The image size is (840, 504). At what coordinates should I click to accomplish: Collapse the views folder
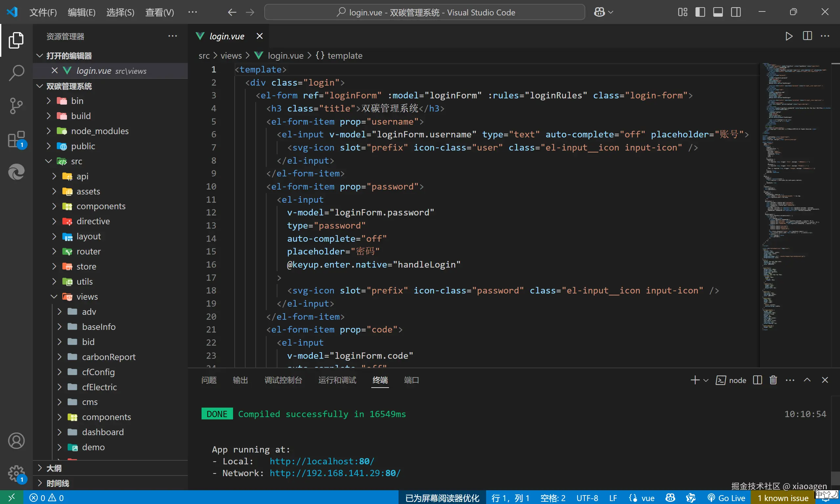(x=87, y=296)
